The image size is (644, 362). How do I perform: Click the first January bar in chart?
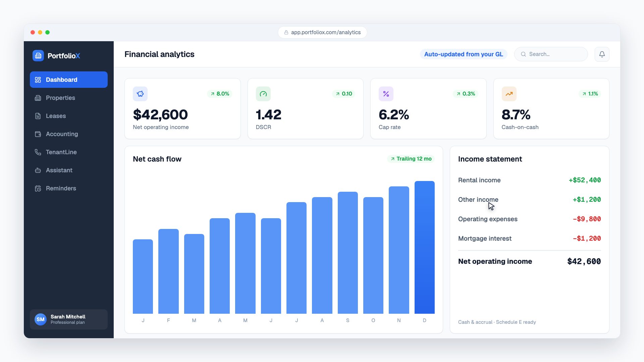coord(143,277)
